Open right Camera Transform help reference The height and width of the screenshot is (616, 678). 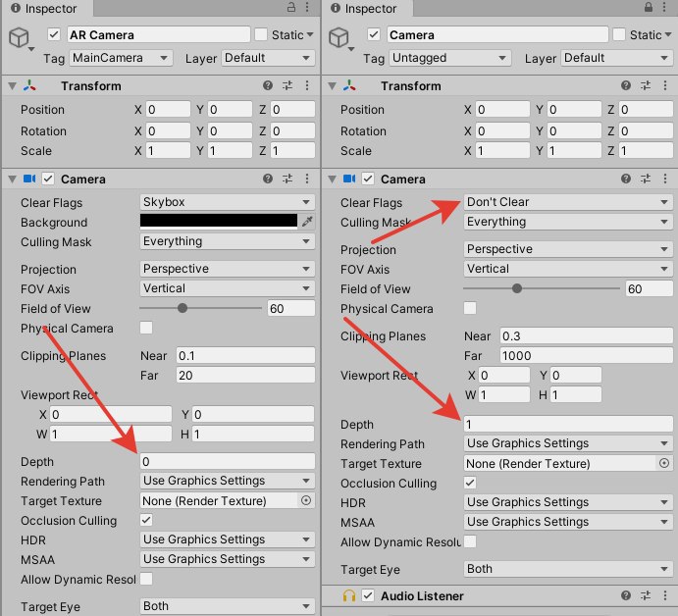pyautogui.click(x=626, y=85)
